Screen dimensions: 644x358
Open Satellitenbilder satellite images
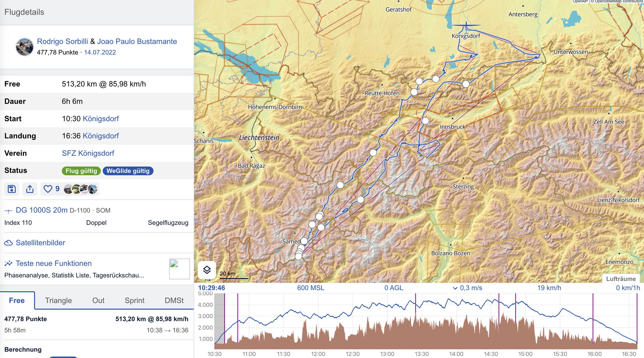tap(41, 243)
